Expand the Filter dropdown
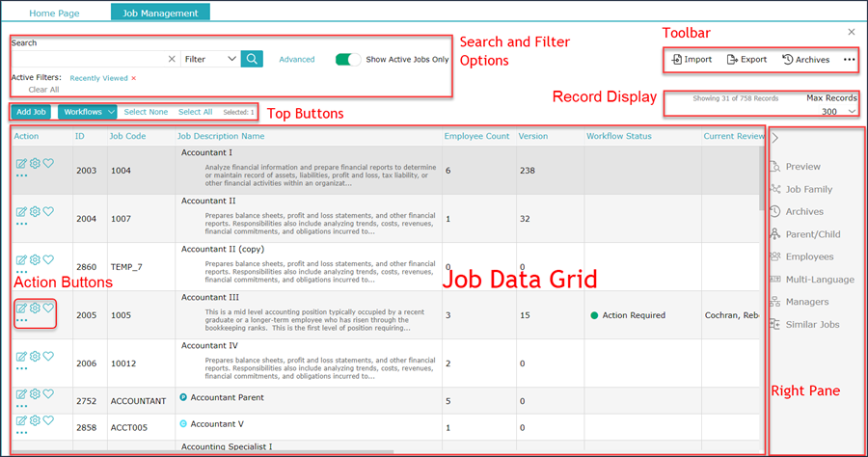868x457 pixels. [x=210, y=59]
